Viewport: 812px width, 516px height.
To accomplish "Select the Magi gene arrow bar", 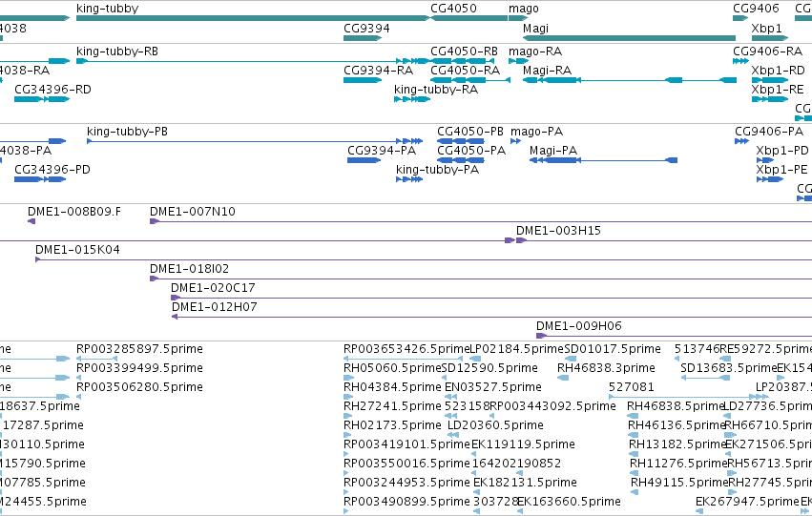I will click(629, 38).
